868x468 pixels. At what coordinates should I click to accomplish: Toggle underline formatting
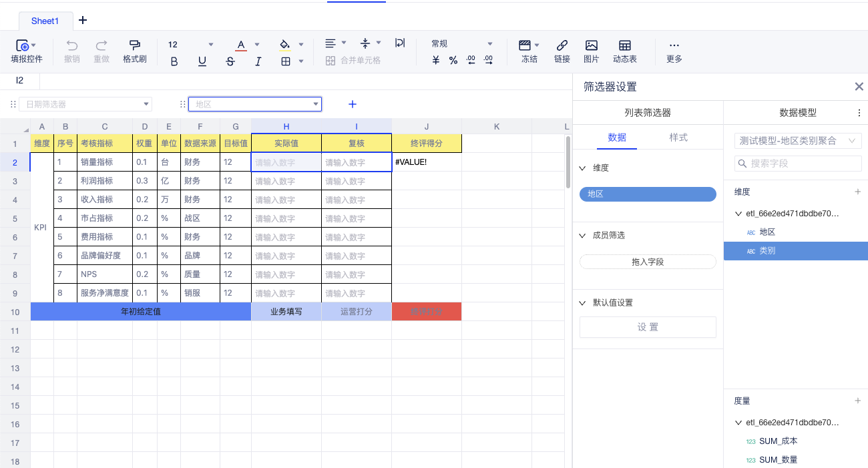[202, 60]
